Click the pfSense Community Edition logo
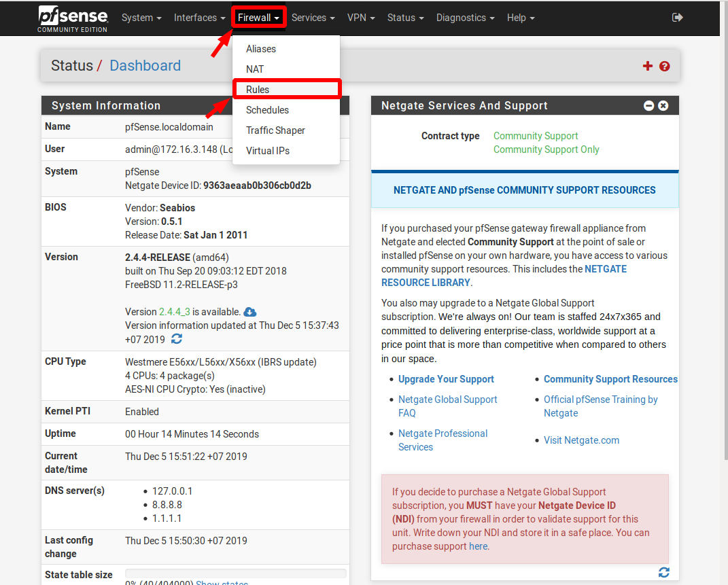 pos(73,19)
